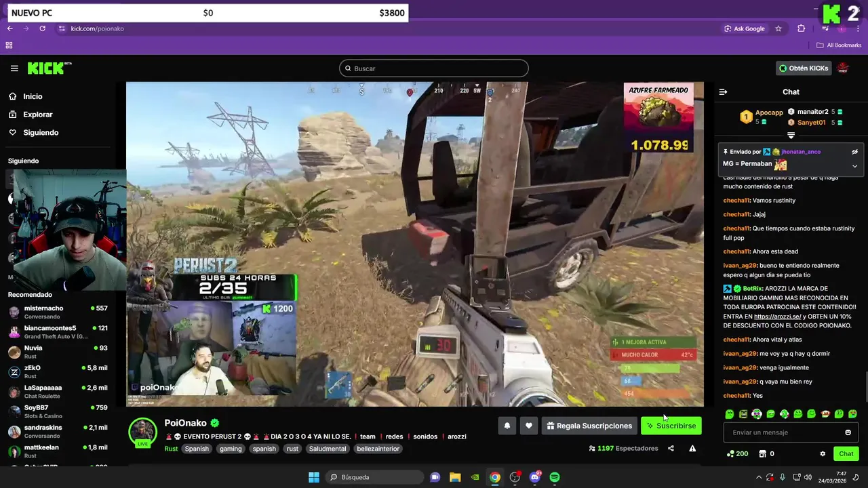Image resolution: width=868 pixels, height=488 pixels.
Task: Click the Rust category link
Action: (x=171, y=449)
